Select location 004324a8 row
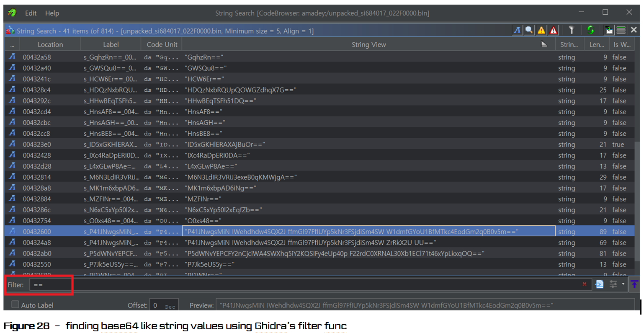This screenshot has height=333, width=644. 37,243
